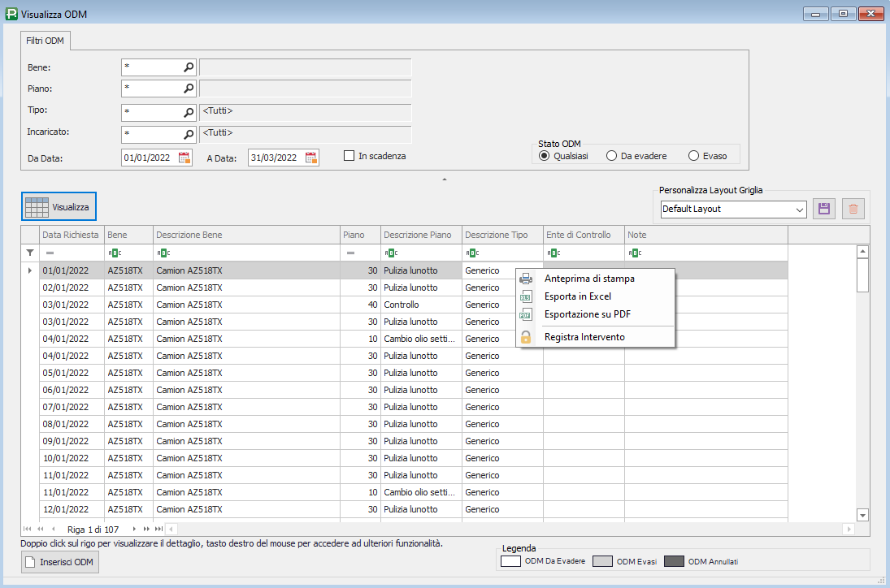
Task: Save the grid layout with the floppy icon
Action: pyautogui.click(x=824, y=209)
